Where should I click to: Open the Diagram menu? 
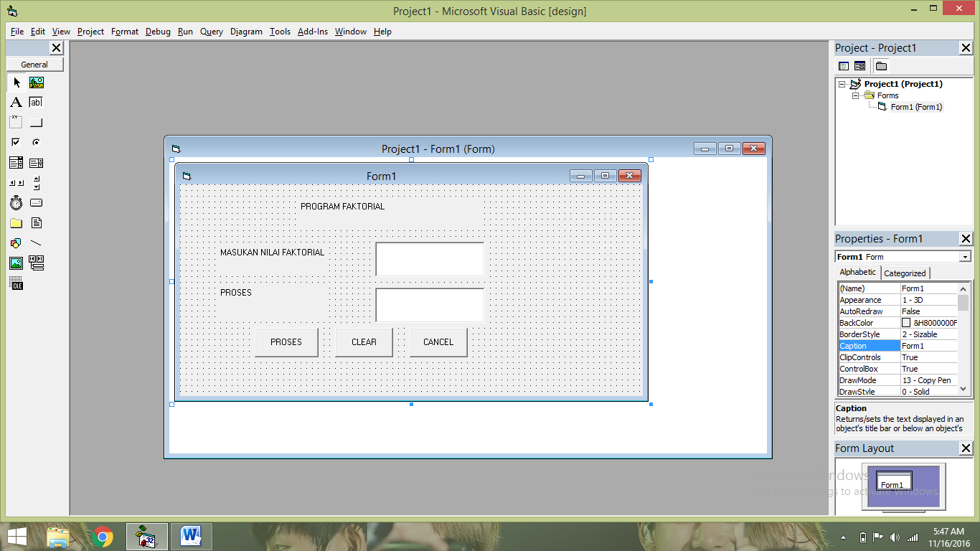pyautogui.click(x=246, y=32)
